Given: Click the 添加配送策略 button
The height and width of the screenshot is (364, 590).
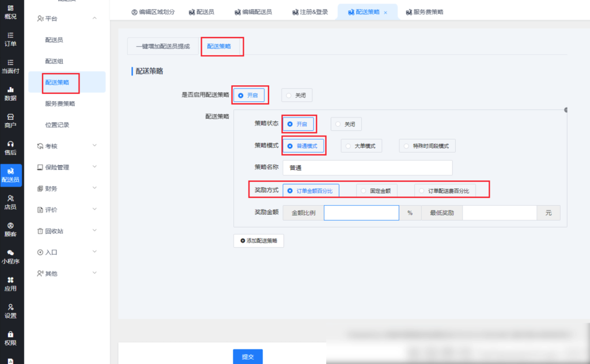Looking at the screenshot, I should pyautogui.click(x=259, y=240).
